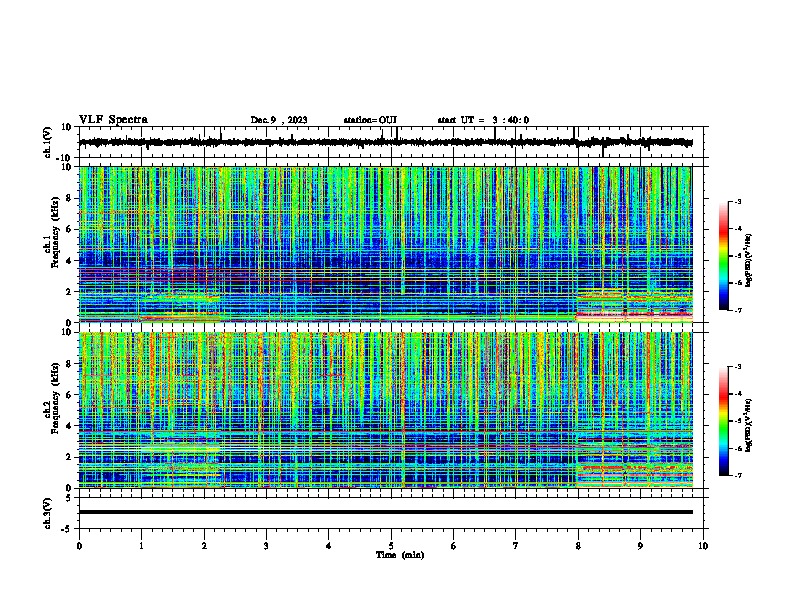The width and height of the screenshot is (792, 612).
Task: Click the ch.2 spectrogram color scale bar
Action: pyautogui.click(x=724, y=421)
